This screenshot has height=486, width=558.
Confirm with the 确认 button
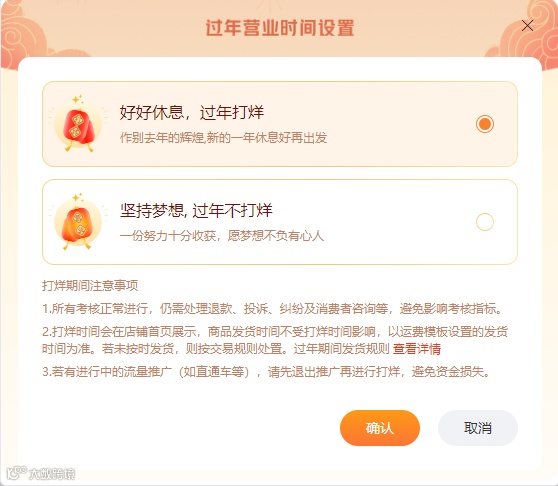[380, 428]
